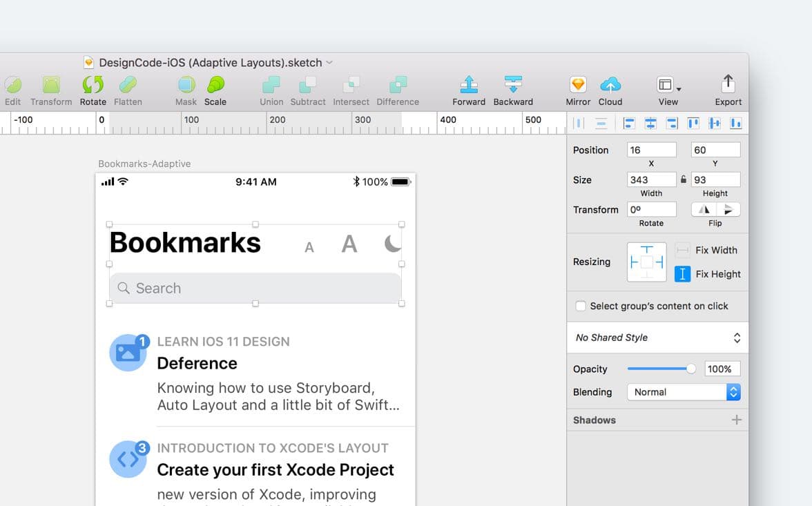Click the Opacity percentage field
The width and height of the screenshot is (812, 506).
pyautogui.click(x=722, y=369)
